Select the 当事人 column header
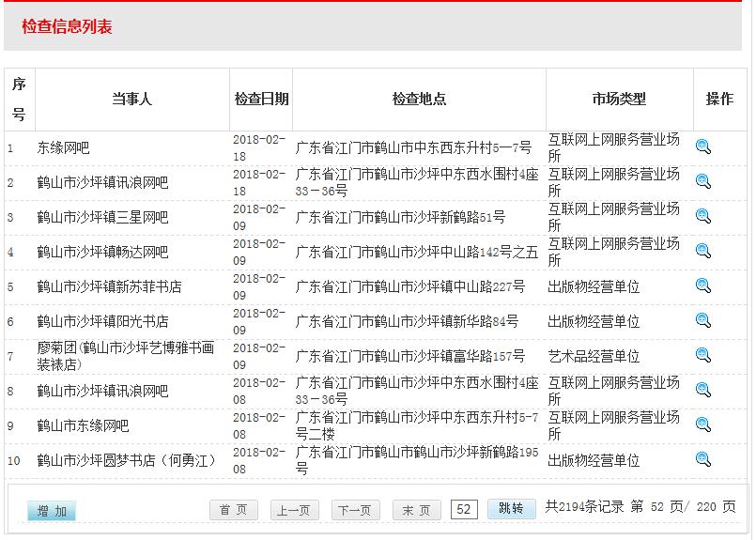 click(x=131, y=99)
